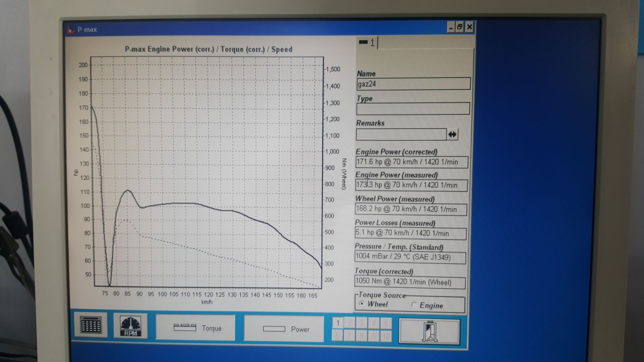Toggle the Torque curve button
Viewport: 644px width, 362px height.
coord(196,328)
